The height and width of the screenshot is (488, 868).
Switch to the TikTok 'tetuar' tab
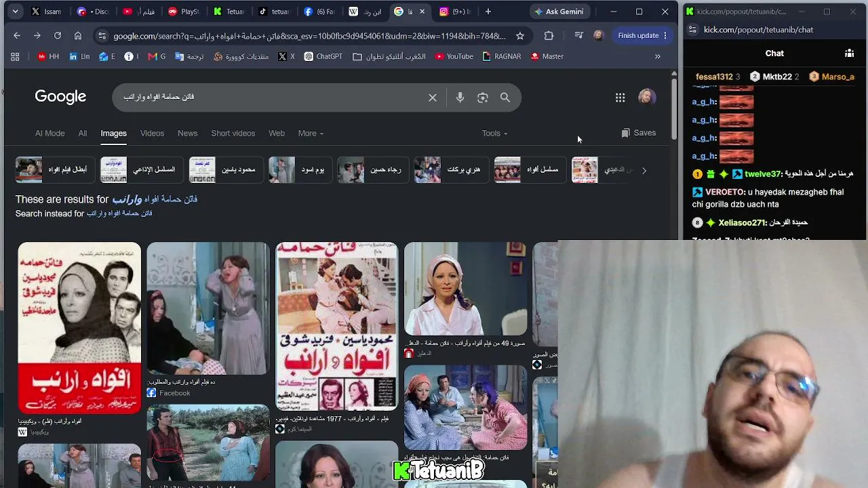(x=273, y=12)
